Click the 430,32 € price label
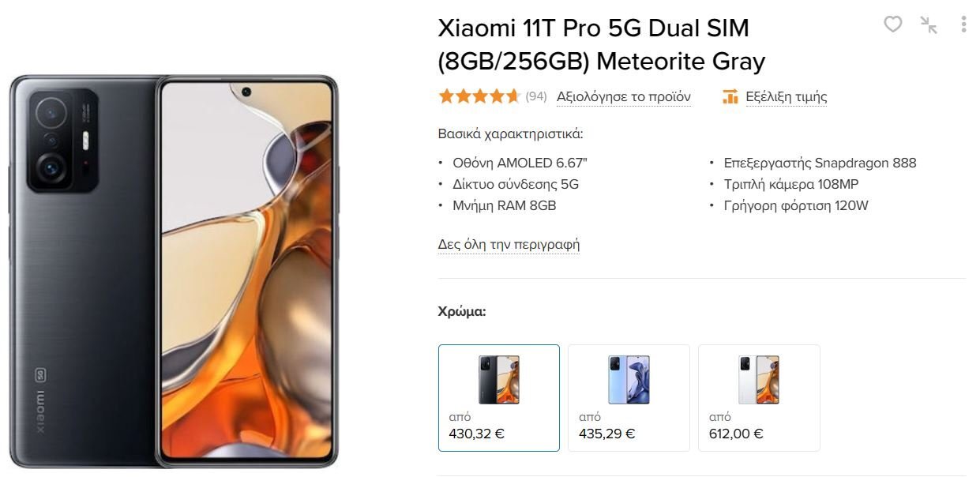The height and width of the screenshot is (477, 980). click(x=476, y=434)
